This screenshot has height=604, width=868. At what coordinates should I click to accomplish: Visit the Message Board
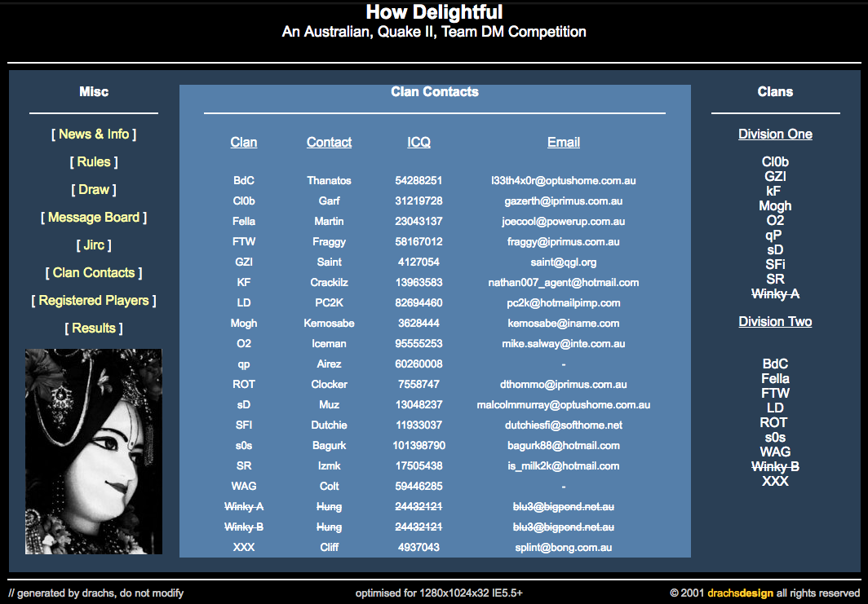click(94, 218)
